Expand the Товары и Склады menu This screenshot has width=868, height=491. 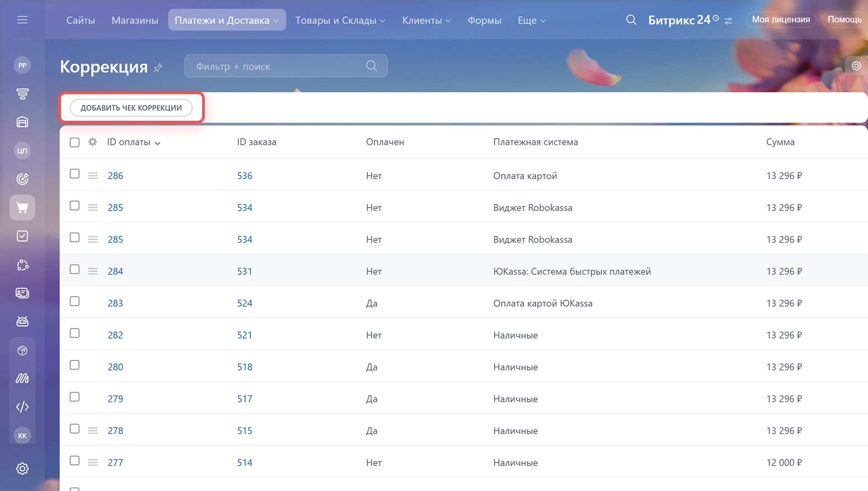[340, 20]
